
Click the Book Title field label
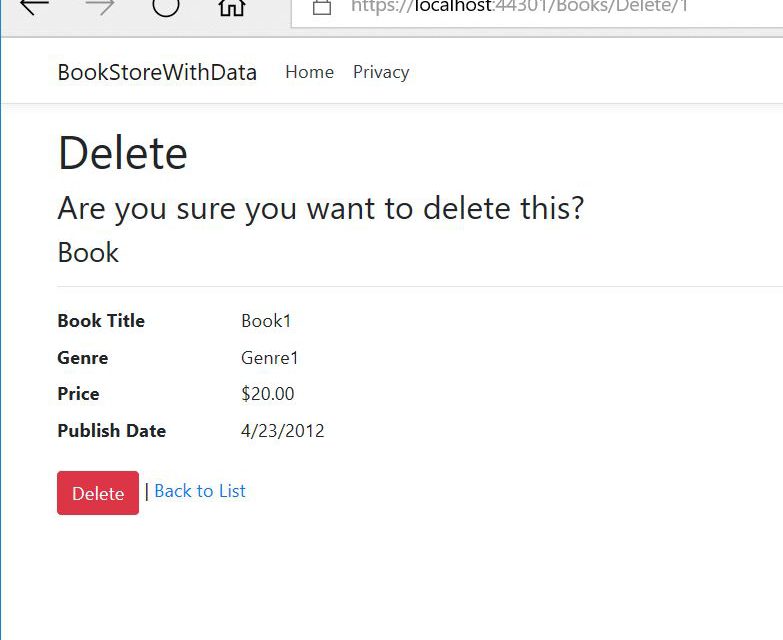101,321
